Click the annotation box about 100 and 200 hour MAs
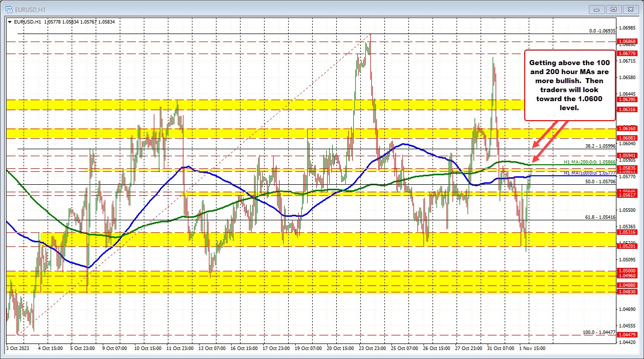 (569, 85)
